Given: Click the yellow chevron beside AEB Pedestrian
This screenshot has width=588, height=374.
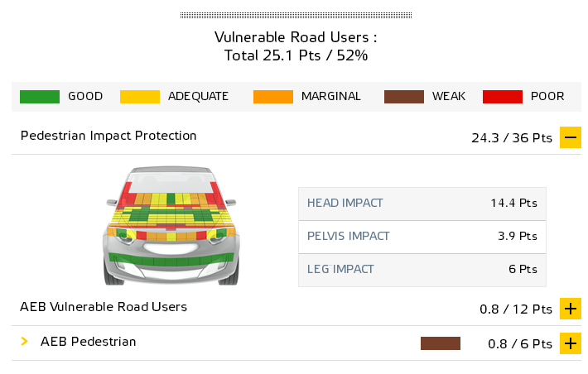Looking at the screenshot, I should pyautogui.click(x=24, y=342).
